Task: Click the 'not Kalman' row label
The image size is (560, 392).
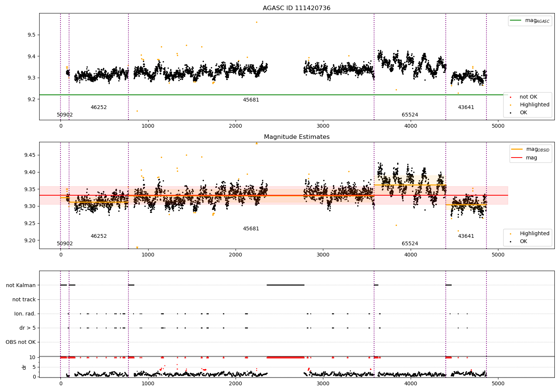Action: pos(21,286)
